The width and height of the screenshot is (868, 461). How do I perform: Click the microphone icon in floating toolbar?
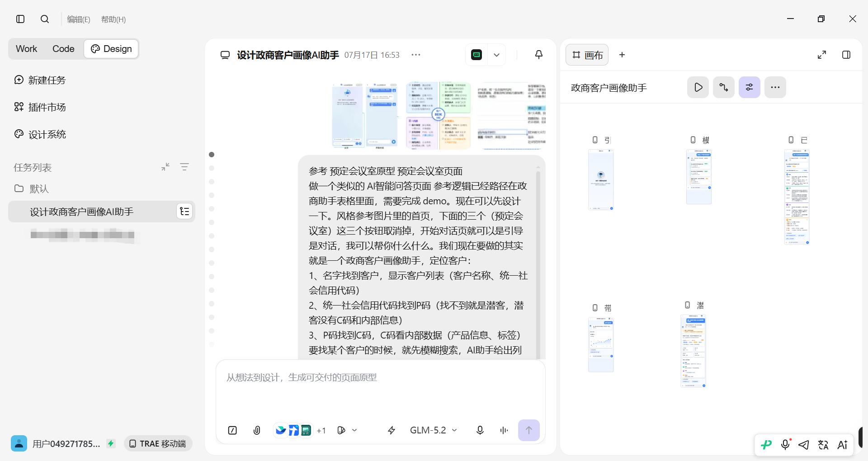tap(786, 445)
